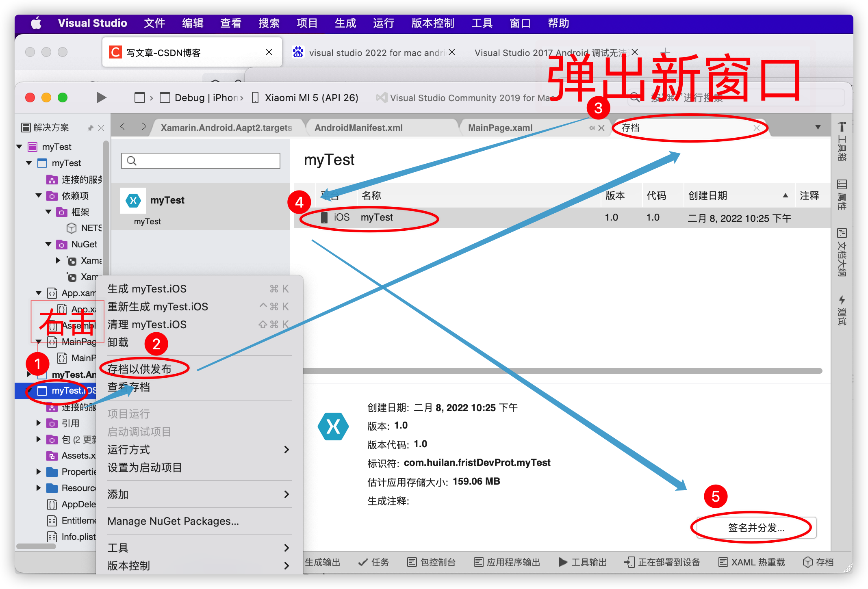
Task: Click the Run play button in toolbar
Action: coord(102,97)
